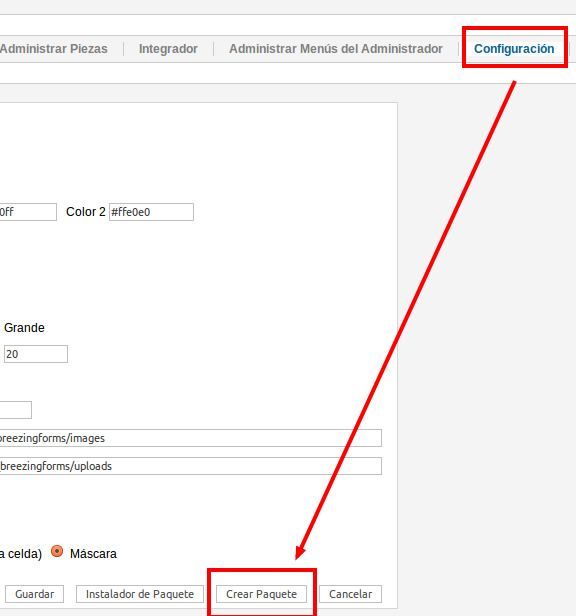This screenshot has width=576, height=616.
Task: Click the red arrow pointing to Crear Paquete
Action: (405, 321)
